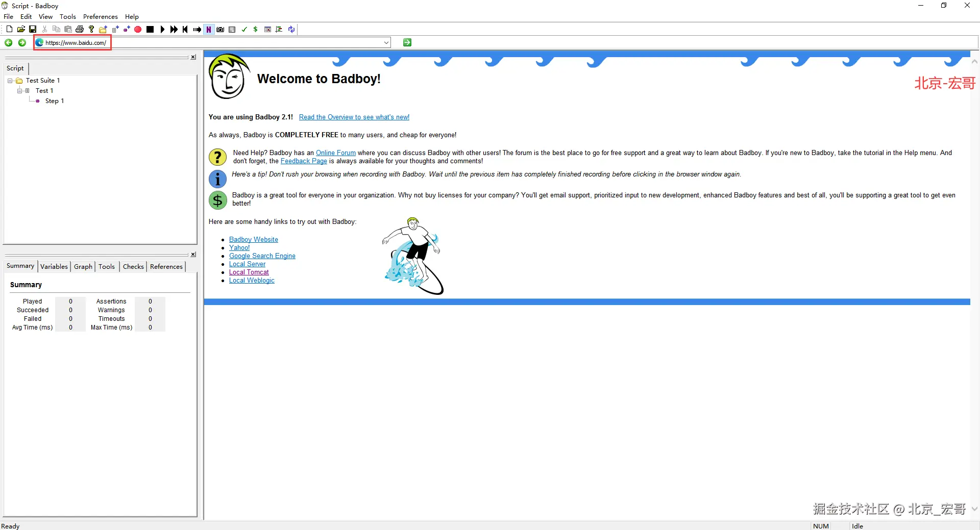
Task: Select the Summary tab
Action: pyautogui.click(x=20, y=266)
